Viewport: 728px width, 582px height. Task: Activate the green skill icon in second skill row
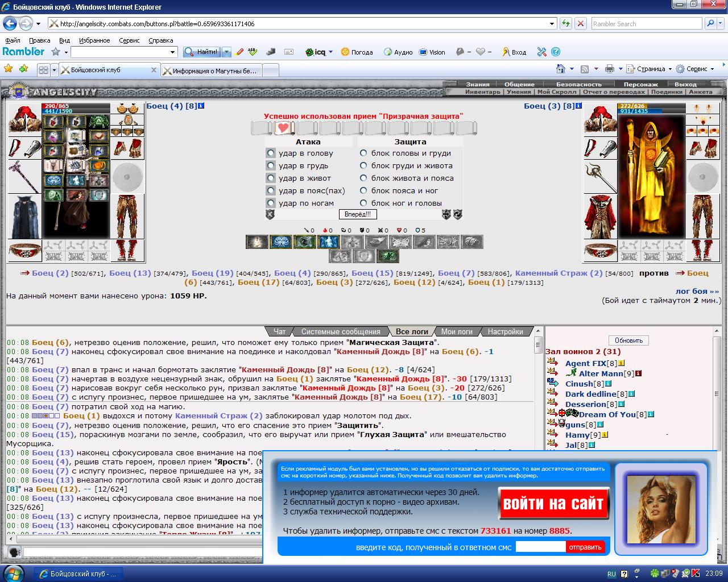click(388, 256)
